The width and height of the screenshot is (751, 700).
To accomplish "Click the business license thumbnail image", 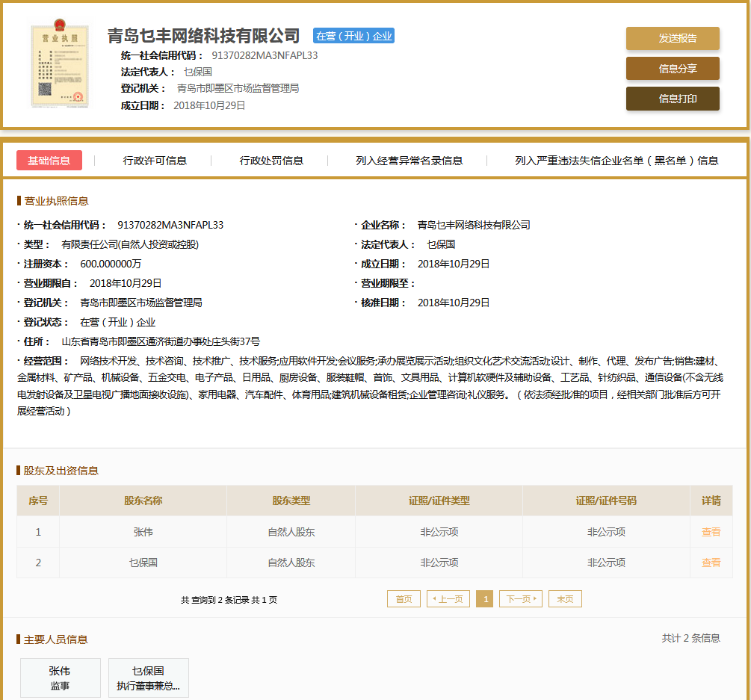I will pos(59,66).
